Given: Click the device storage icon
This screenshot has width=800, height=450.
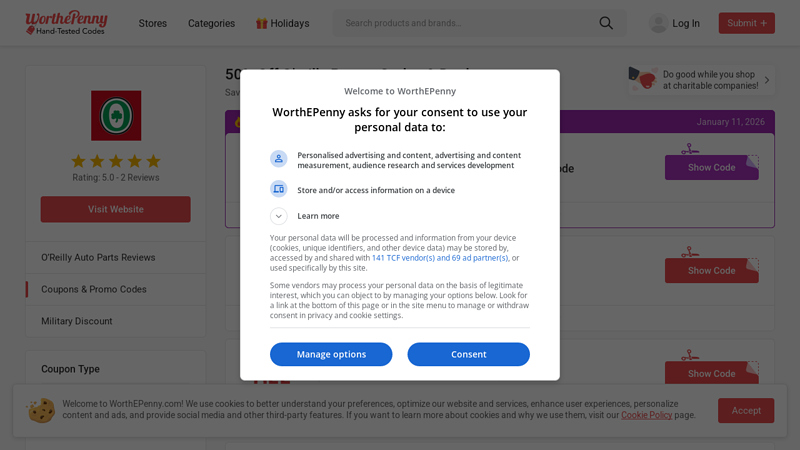Looking at the screenshot, I should [x=278, y=189].
